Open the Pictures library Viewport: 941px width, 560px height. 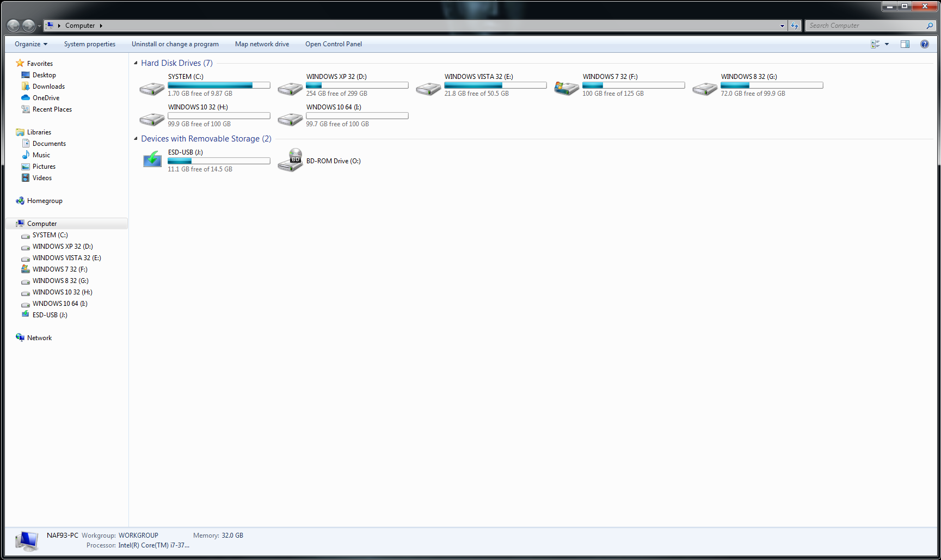(44, 167)
